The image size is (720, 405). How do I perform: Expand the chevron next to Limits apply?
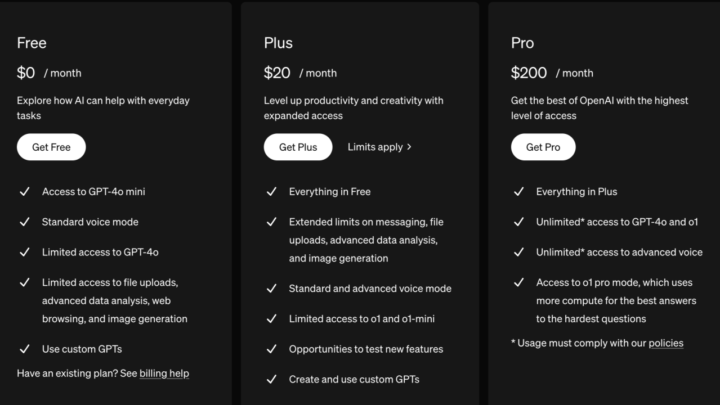(409, 147)
